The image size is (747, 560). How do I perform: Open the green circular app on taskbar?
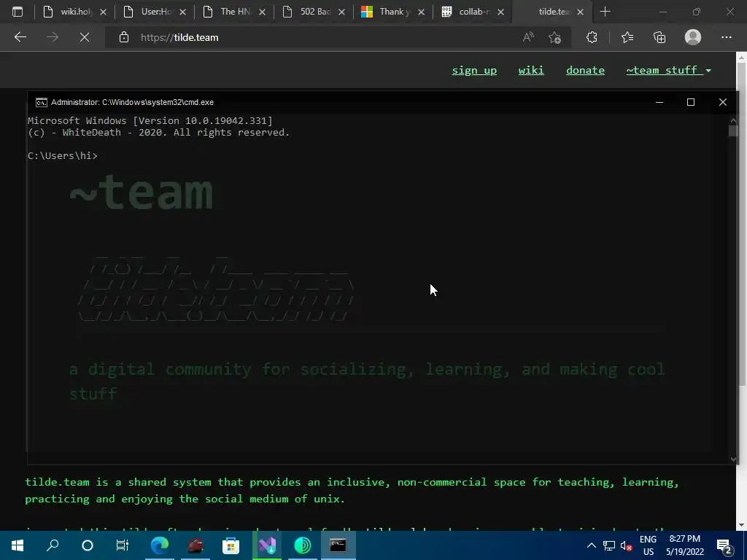[x=303, y=545]
